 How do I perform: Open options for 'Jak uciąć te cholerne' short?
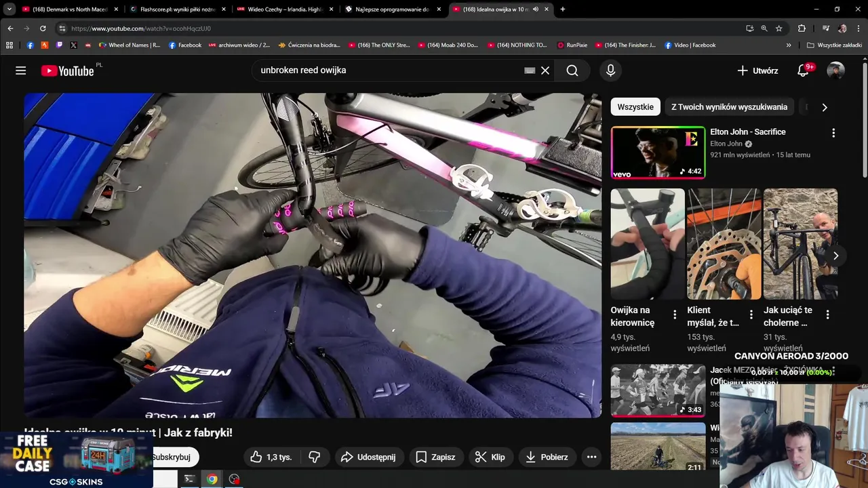click(x=827, y=314)
